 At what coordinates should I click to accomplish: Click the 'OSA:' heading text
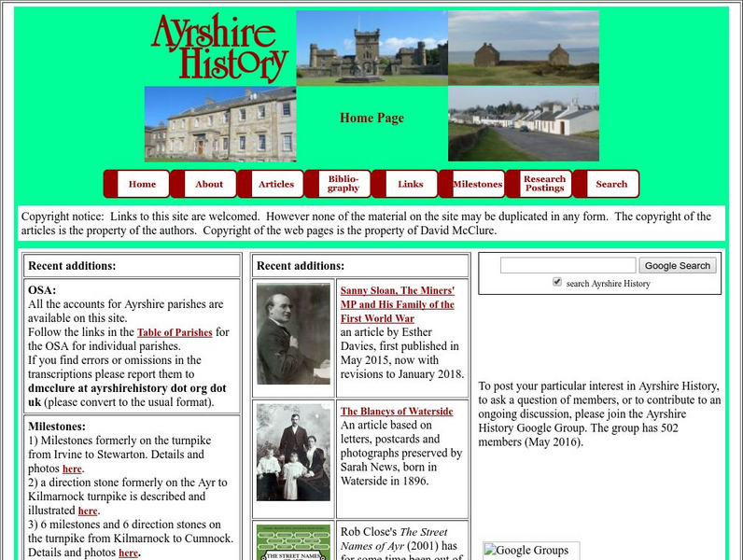click(42, 290)
